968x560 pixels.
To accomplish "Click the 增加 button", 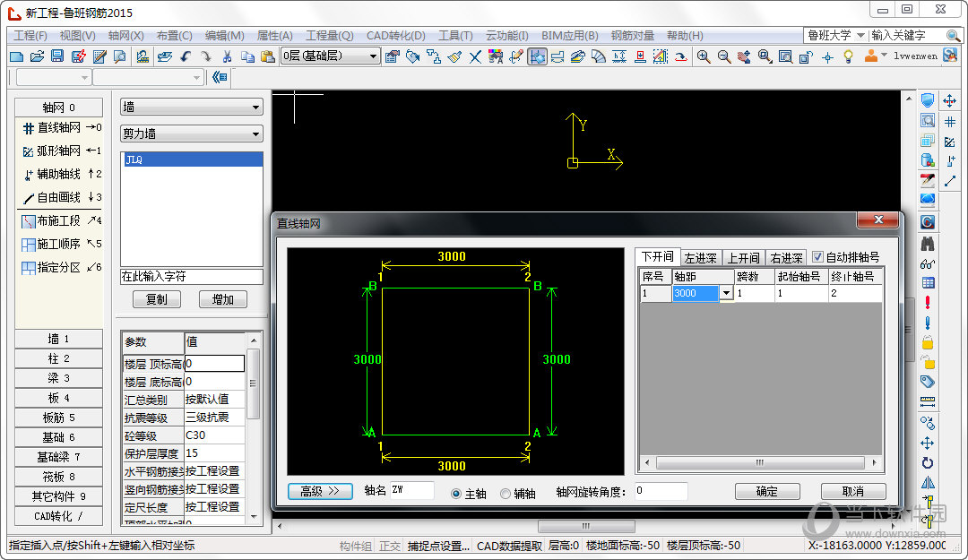I will (x=223, y=299).
